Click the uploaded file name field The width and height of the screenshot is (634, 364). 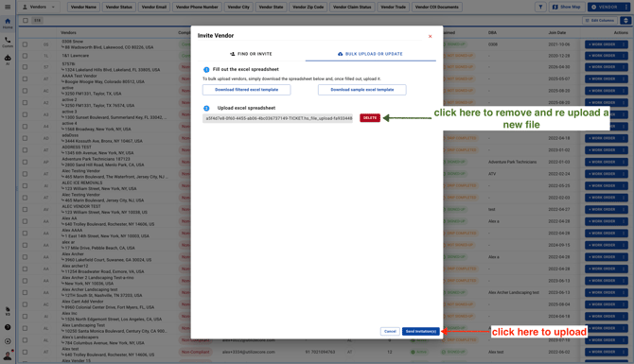(278, 118)
